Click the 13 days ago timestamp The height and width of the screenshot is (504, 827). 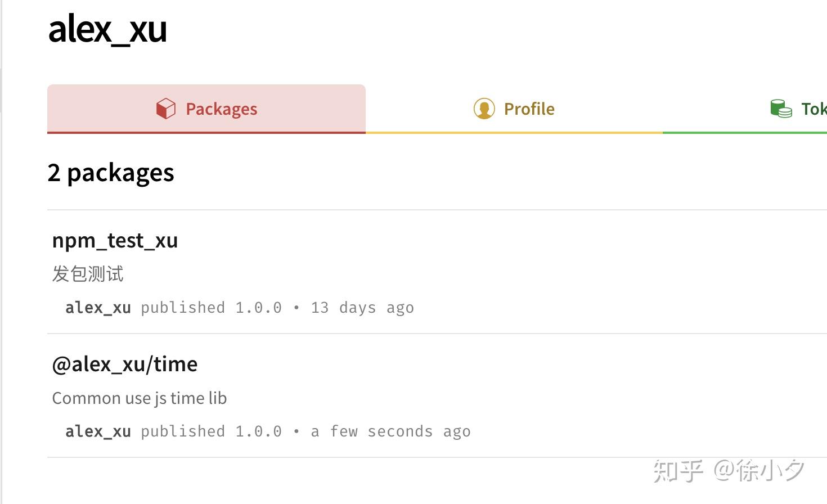[x=362, y=308]
